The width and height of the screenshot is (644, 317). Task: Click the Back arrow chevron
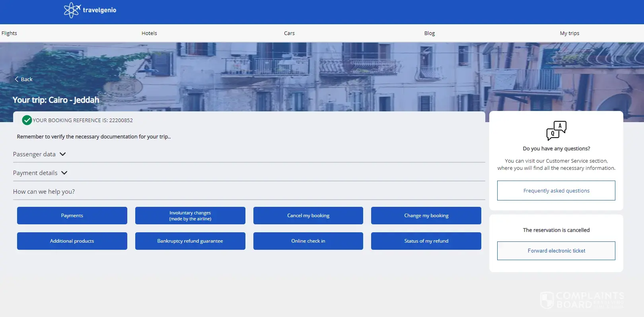coord(17,79)
